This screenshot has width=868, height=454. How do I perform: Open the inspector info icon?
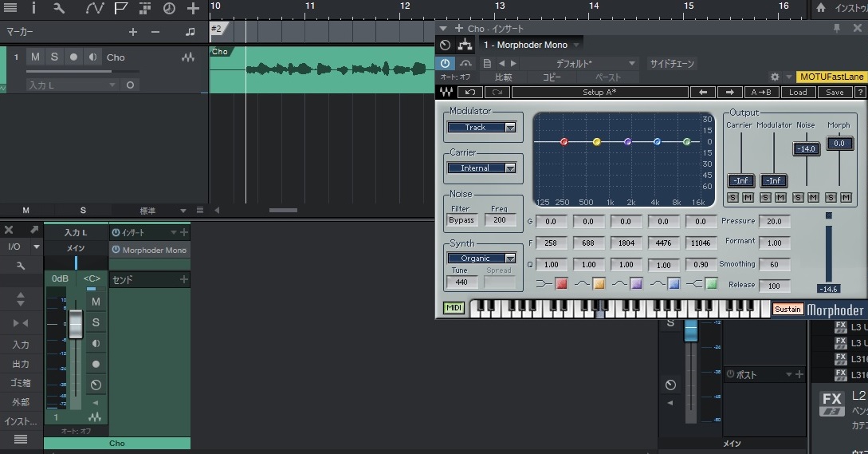pyautogui.click(x=33, y=8)
